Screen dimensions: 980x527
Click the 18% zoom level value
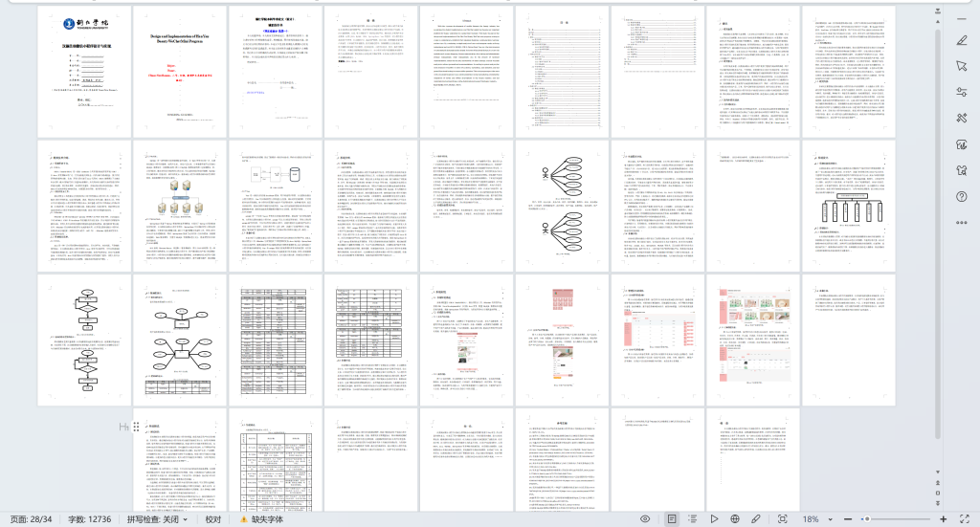click(x=811, y=519)
